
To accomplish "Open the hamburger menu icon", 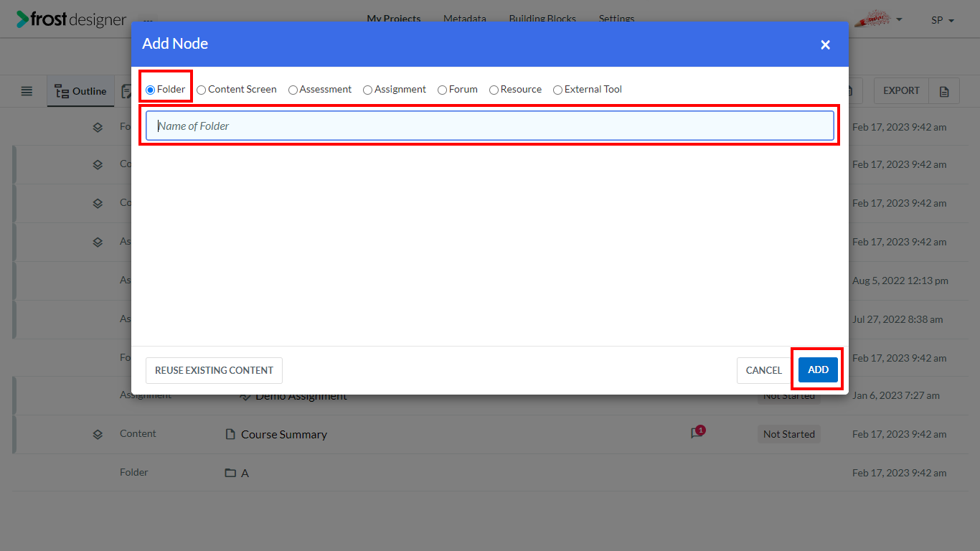I will click(x=27, y=91).
